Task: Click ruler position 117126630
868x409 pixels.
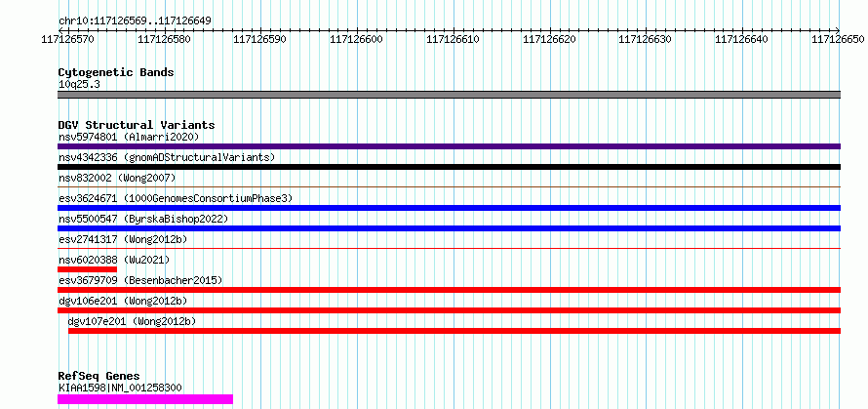Action: 646,39
